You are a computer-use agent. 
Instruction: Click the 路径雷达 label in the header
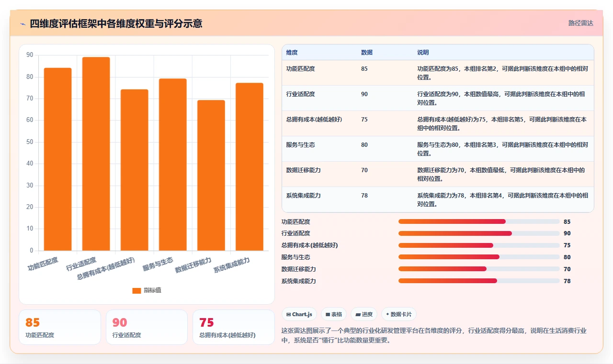coord(580,23)
